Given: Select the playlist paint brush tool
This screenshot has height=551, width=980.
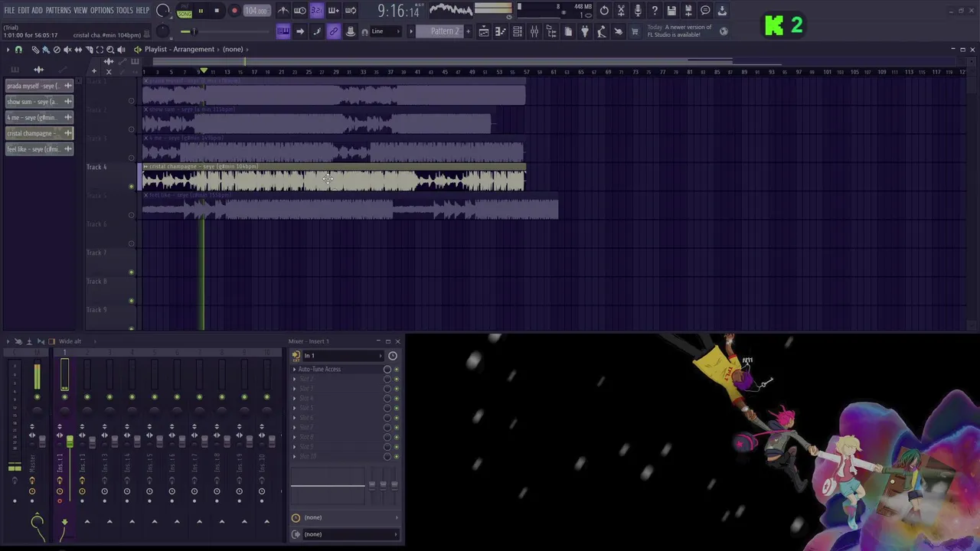Looking at the screenshot, I should click(46, 50).
